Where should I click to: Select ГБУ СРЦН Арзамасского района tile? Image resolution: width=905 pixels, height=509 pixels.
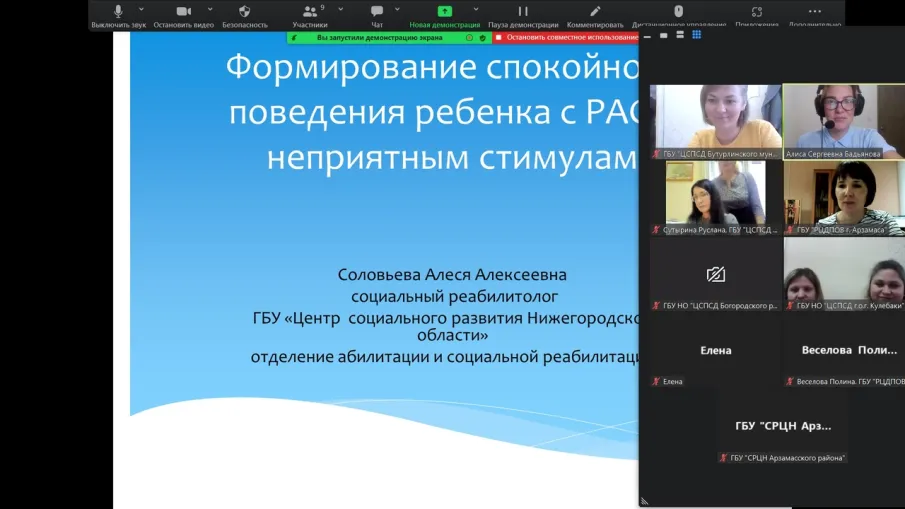pyautogui.click(x=783, y=426)
